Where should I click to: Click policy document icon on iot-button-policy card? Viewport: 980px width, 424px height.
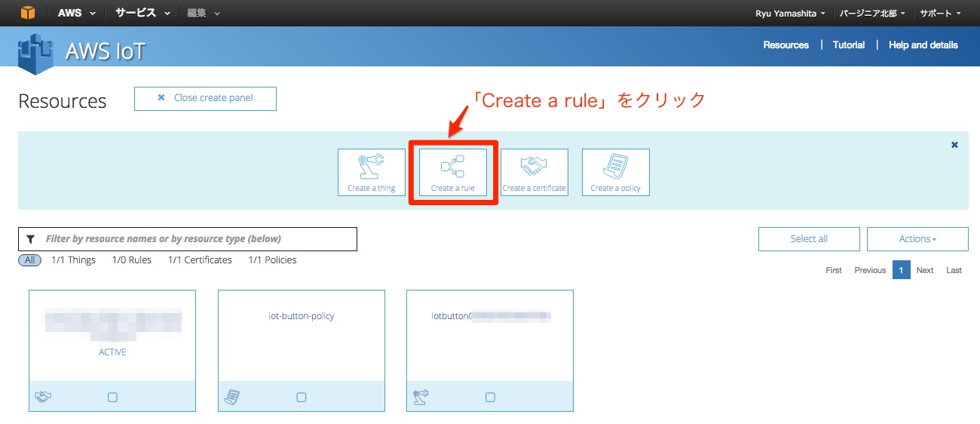click(232, 397)
